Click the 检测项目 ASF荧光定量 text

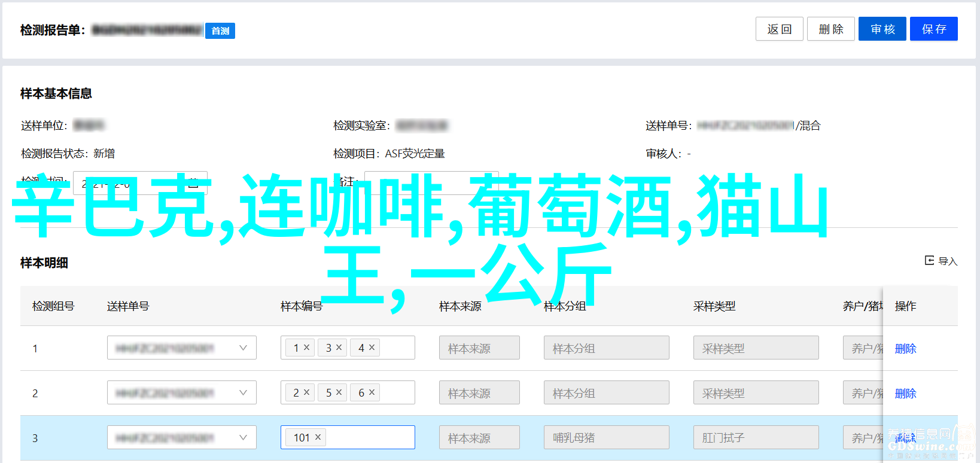pyautogui.click(x=389, y=154)
